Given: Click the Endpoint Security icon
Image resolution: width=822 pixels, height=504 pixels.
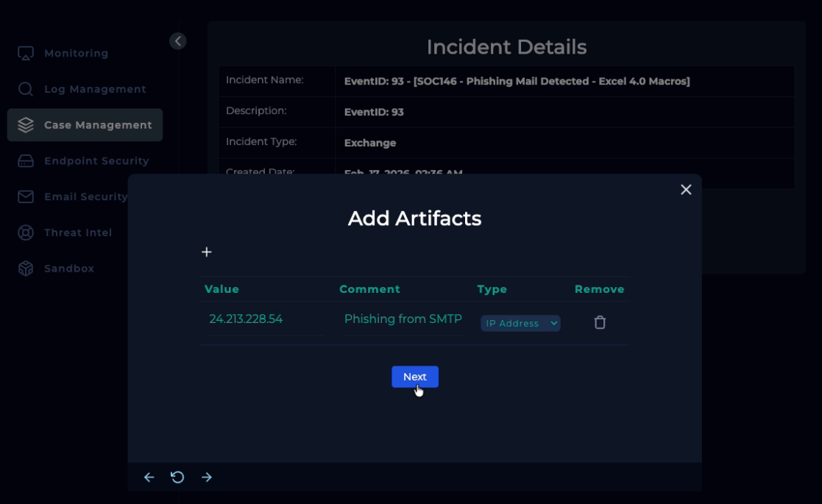Looking at the screenshot, I should pos(26,161).
